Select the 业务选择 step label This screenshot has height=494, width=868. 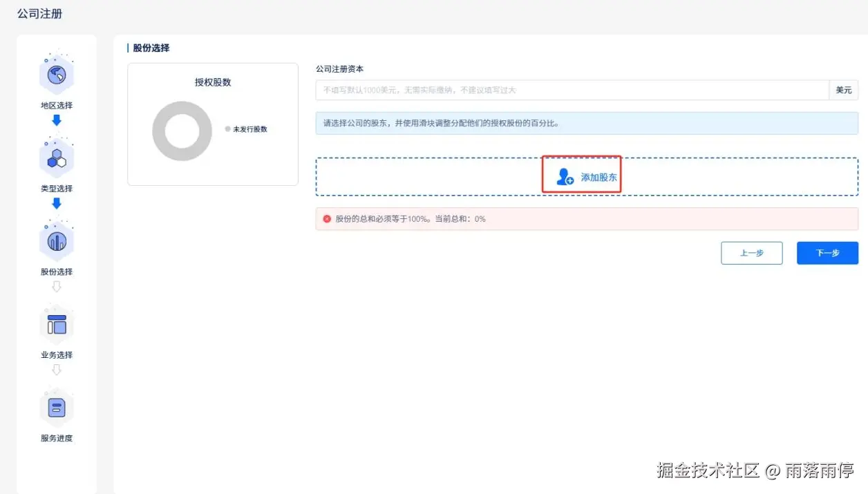(57, 355)
